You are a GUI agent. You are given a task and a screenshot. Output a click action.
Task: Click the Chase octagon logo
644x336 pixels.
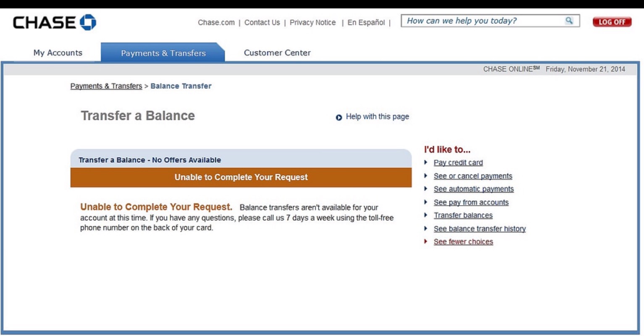[x=88, y=22]
